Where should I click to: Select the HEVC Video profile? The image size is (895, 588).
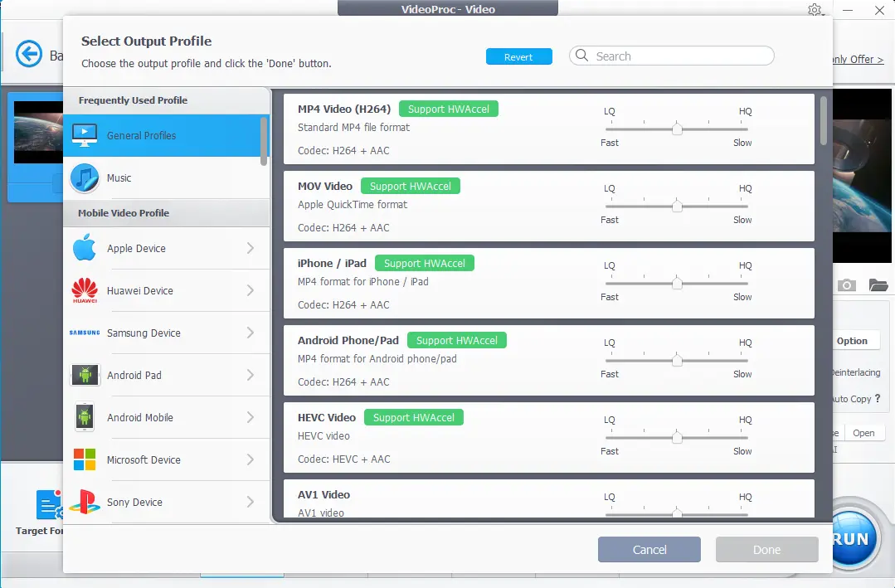coord(548,437)
